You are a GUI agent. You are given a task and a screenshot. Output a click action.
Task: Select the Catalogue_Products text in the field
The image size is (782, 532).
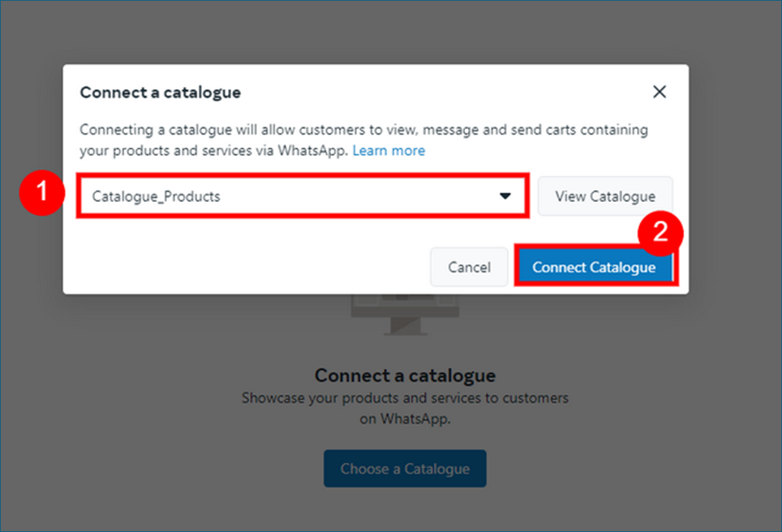click(x=156, y=196)
